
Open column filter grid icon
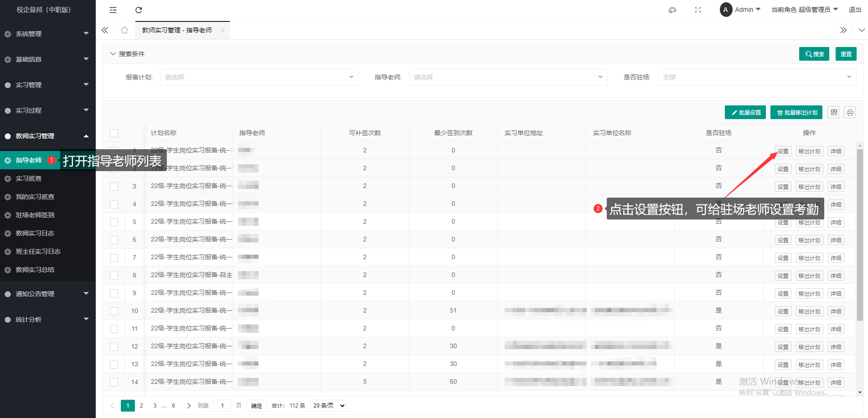834,112
